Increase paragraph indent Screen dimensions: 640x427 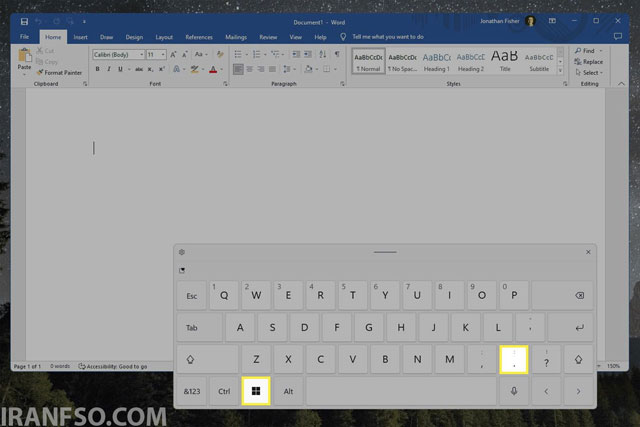(308, 54)
